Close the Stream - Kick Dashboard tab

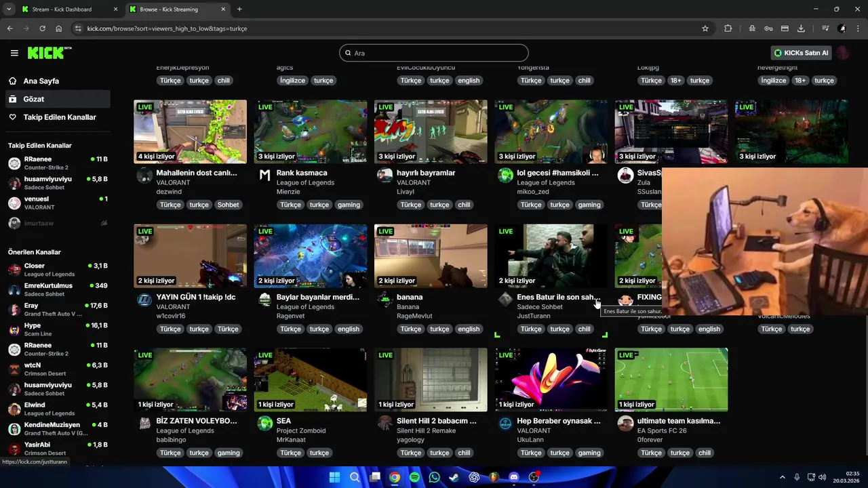(x=115, y=9)
